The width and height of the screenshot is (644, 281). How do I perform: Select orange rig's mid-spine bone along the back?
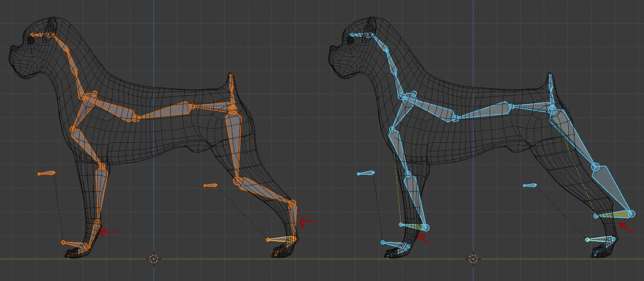[166, 111]
